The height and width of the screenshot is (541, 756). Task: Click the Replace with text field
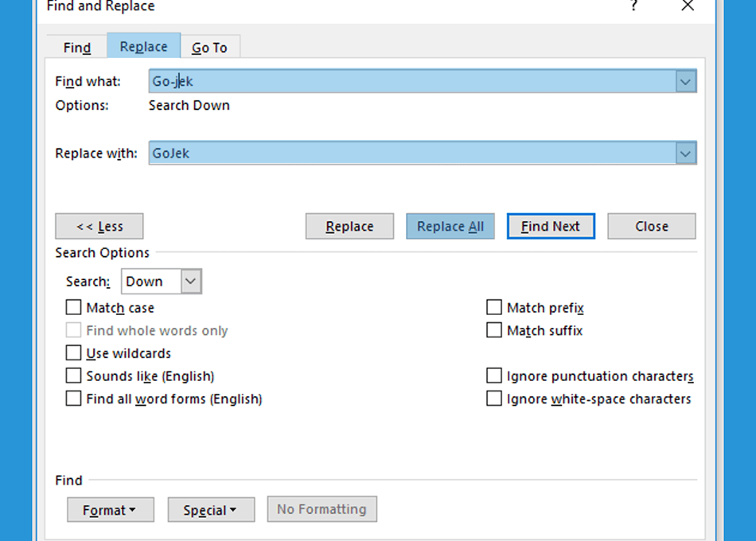coord(412,154)
